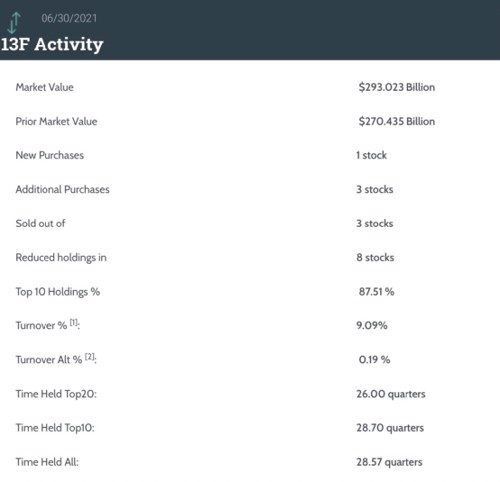The width and height of the screenshot is (500, 482).
Task: Open the Turnover % footnote [1]
Action: [x=73, y=322]
